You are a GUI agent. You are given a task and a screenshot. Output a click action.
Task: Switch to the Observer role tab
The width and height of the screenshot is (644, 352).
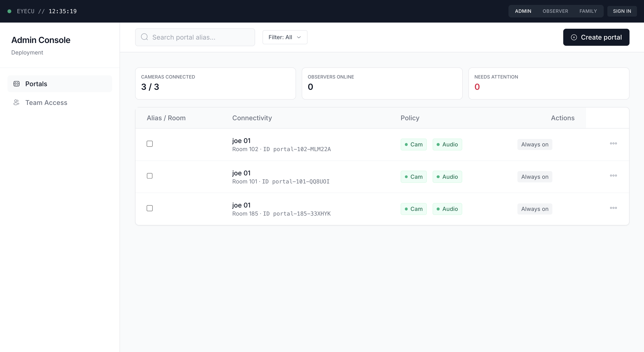click(555, 11)
